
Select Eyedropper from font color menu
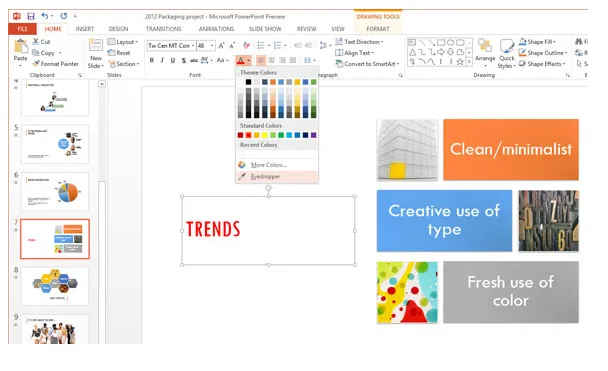coord(277,176)
